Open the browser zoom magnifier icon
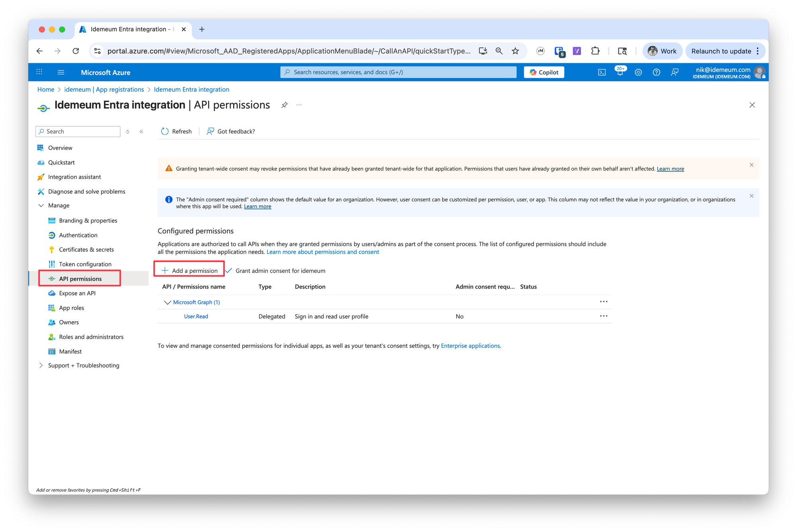Screen dimensions: 797x532 point(499,51)
